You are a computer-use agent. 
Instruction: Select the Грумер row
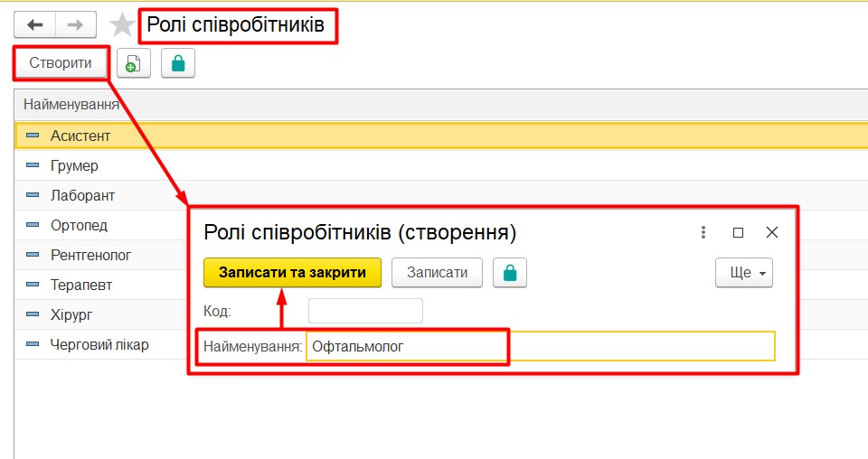(x=441, y=165)
